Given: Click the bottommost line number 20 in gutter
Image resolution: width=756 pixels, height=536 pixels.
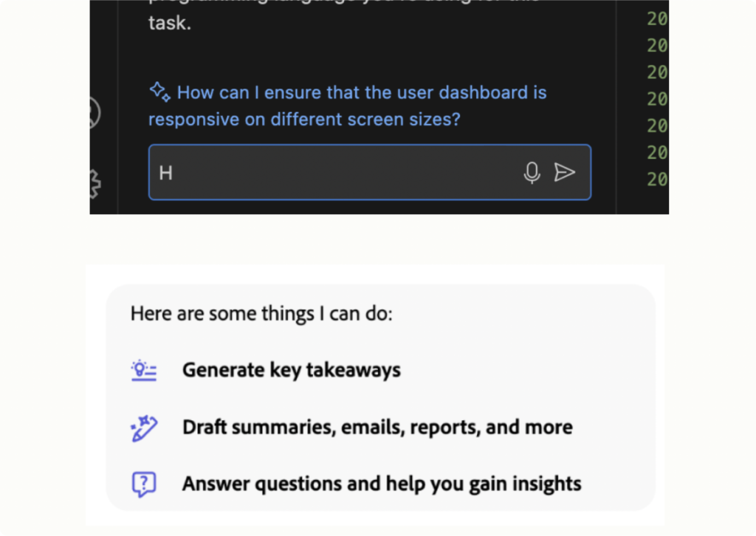Looking at the screenshot, I should (657, 179).
